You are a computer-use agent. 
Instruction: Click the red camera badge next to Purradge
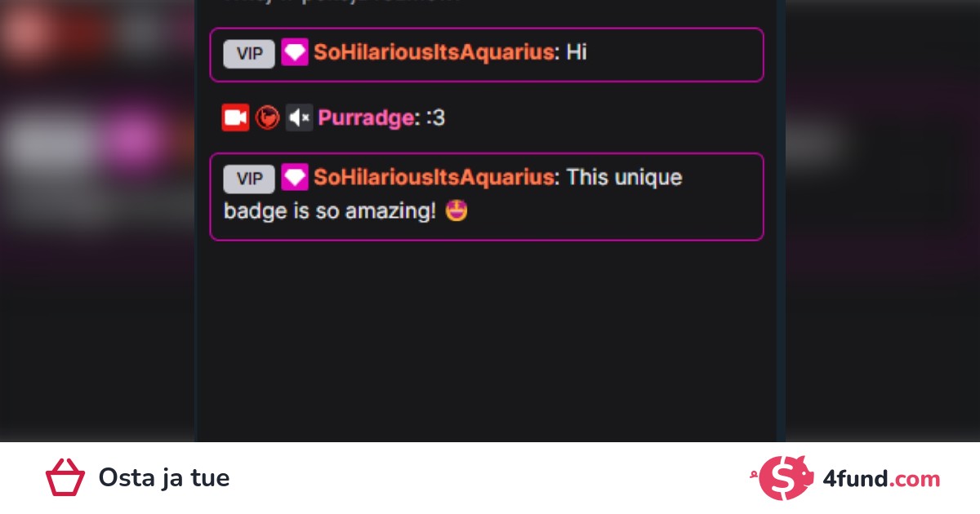pos(235,117)
